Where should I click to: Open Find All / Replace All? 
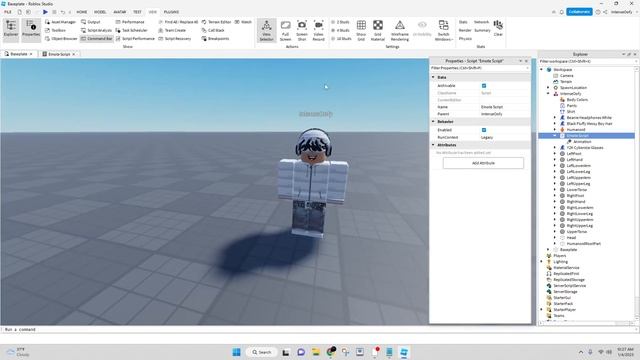click(x=178, y=22)
